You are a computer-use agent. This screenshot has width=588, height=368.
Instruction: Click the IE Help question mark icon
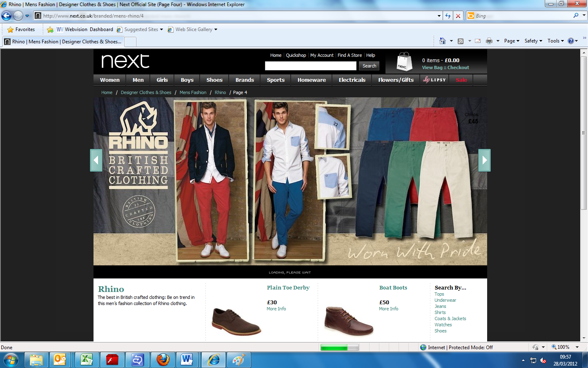pyautogui.click(x=570, y=41)
